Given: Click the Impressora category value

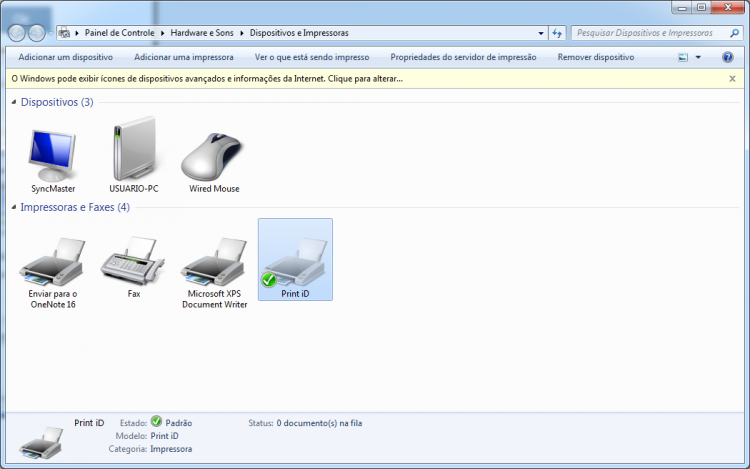Looking at the screenshot, I should (x=171, y=449).
